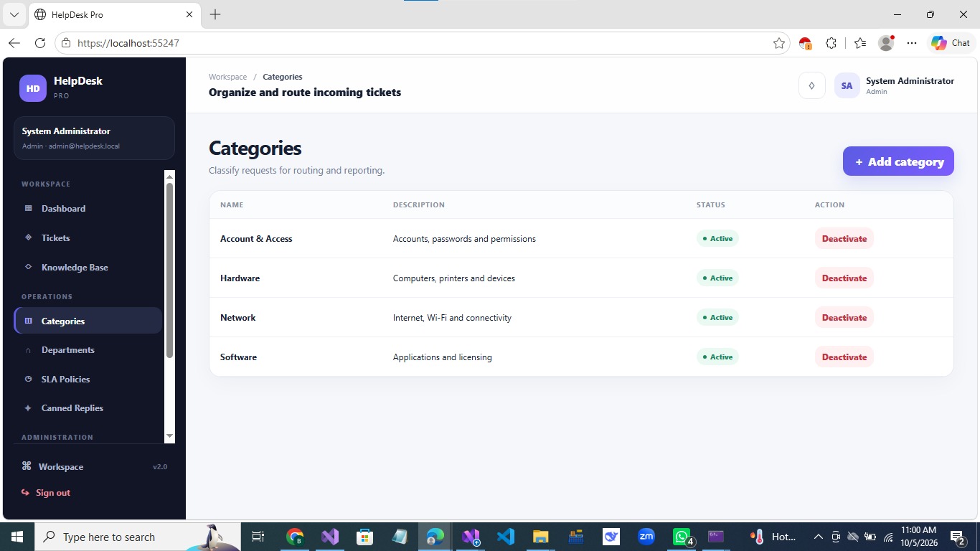Click the STATUS column header
Image resolution: width=980 pixels, height=551 pixels.
711,205
